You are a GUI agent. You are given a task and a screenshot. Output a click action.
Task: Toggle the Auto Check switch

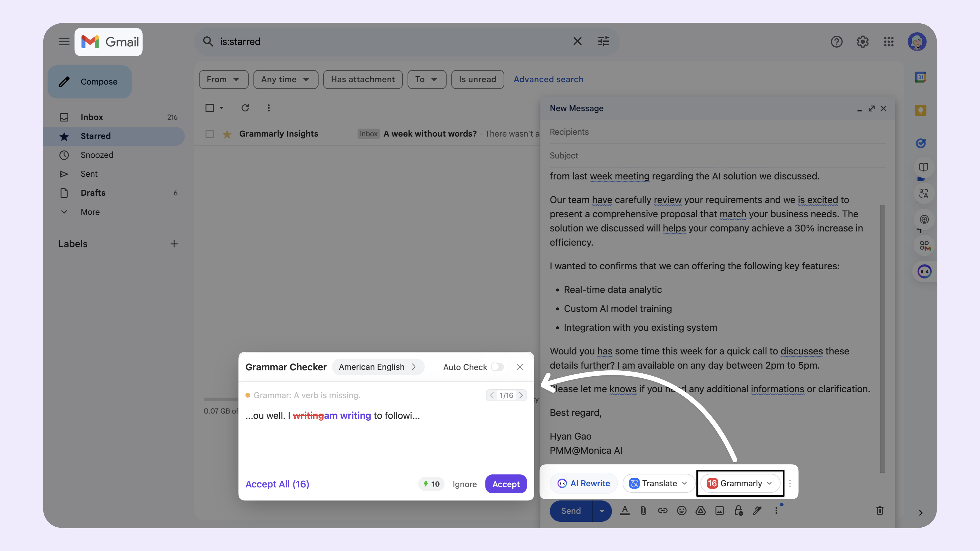[497, 367]
